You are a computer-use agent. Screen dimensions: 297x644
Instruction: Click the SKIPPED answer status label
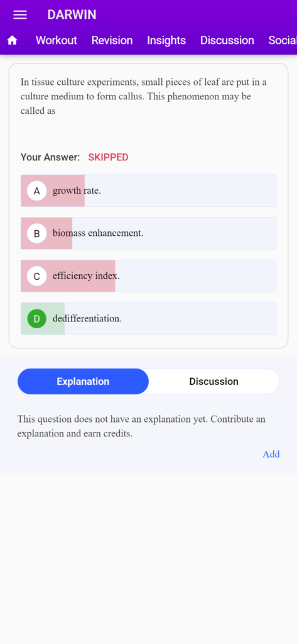(x=108, y=157)
